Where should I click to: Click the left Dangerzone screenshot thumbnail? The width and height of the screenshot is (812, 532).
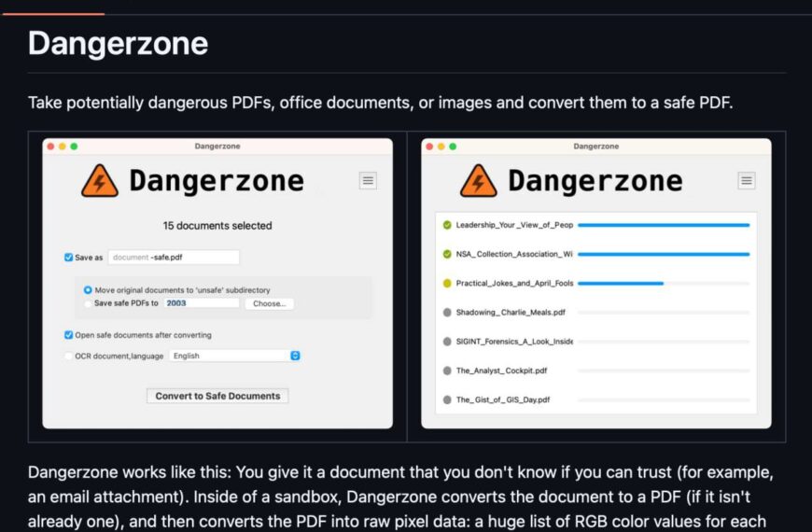click(217, 284)
